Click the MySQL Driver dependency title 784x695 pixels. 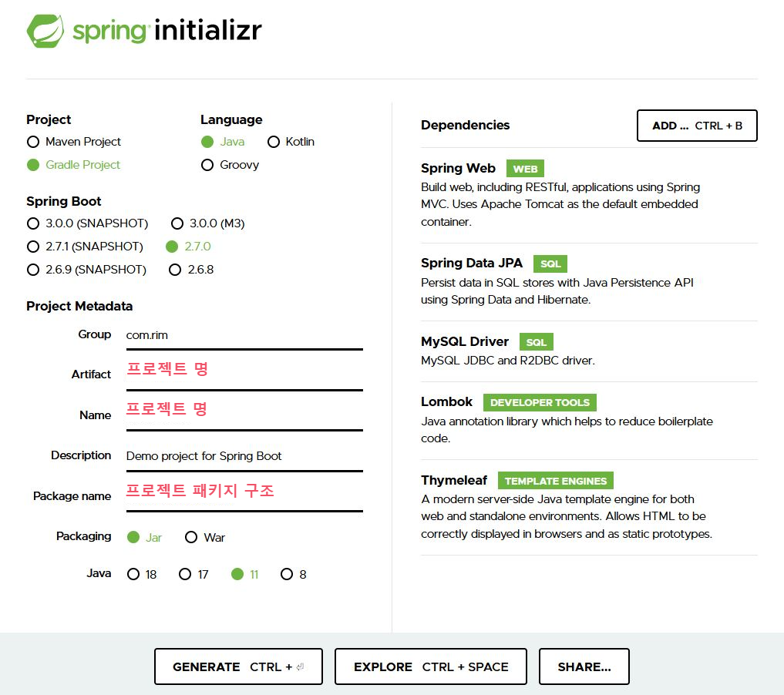pos(465,341)
